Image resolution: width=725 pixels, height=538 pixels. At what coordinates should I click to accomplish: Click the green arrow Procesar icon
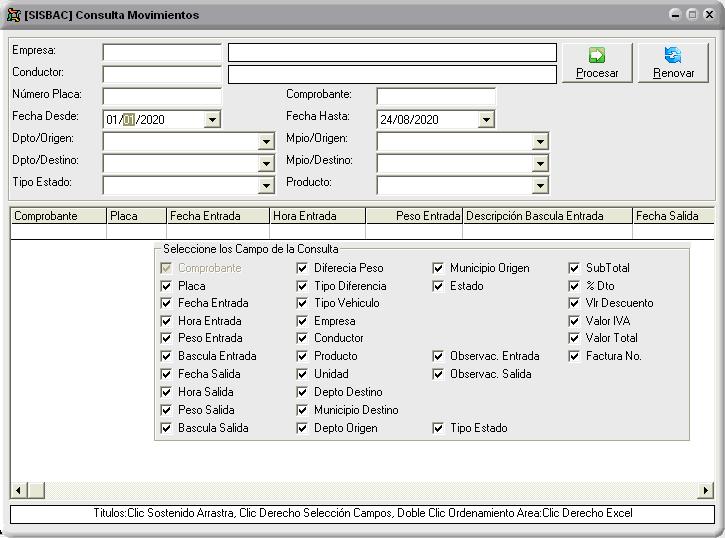[597, 55]
